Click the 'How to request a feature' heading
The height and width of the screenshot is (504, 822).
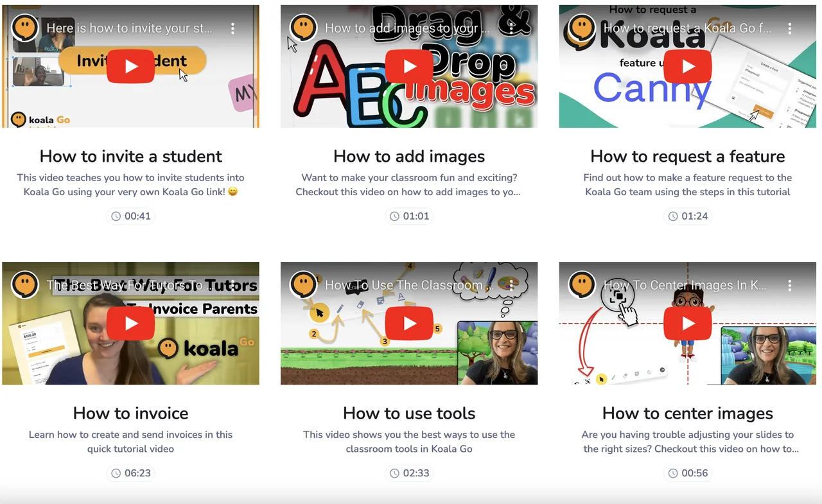tap(688, 156)
